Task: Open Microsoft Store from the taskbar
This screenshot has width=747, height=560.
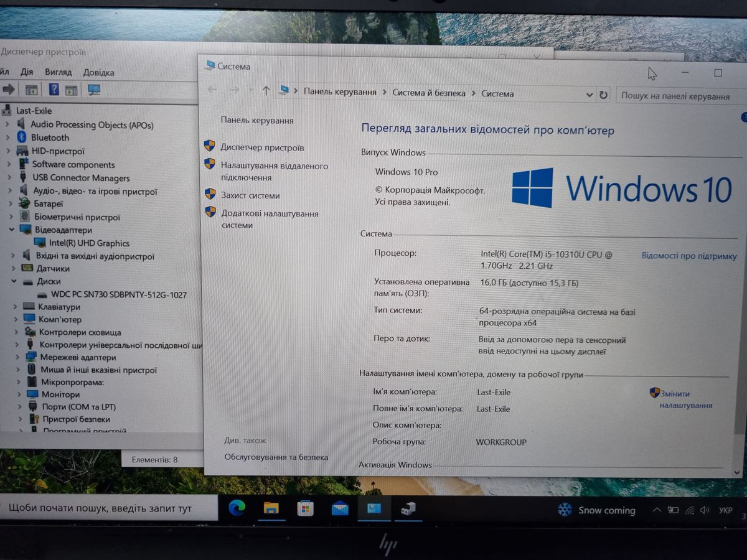Action: (x=305, y=508)
